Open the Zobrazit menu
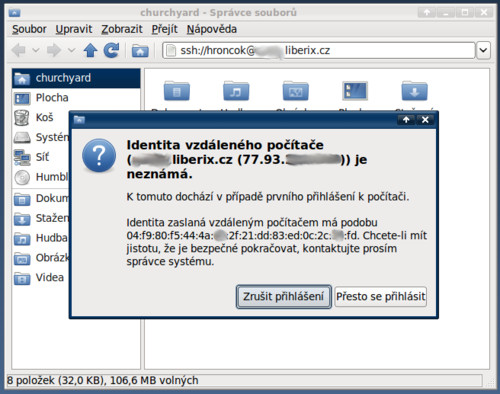The image size is (500, 394). [122, 29]
